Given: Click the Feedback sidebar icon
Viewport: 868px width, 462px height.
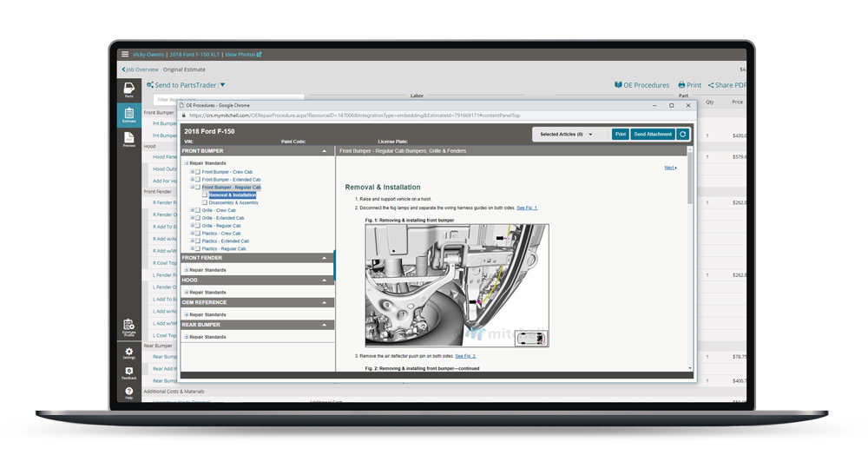Looking at the screenshot, I should click(128, 373).
